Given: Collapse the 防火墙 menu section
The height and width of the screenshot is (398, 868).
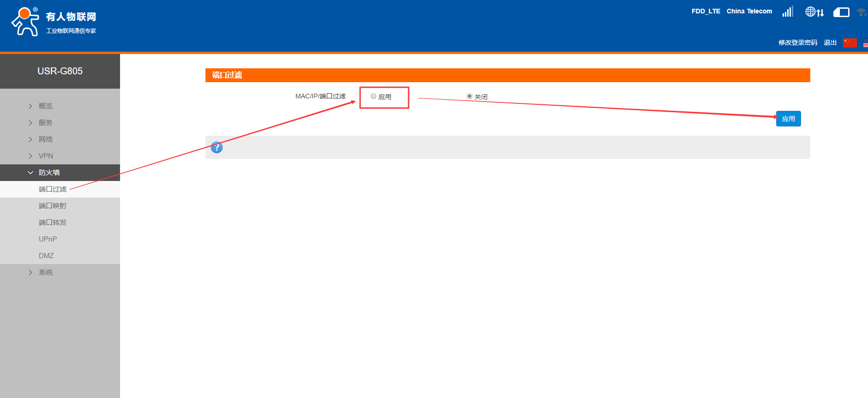Looking at the screenshot, I should (x=49, y=173).
